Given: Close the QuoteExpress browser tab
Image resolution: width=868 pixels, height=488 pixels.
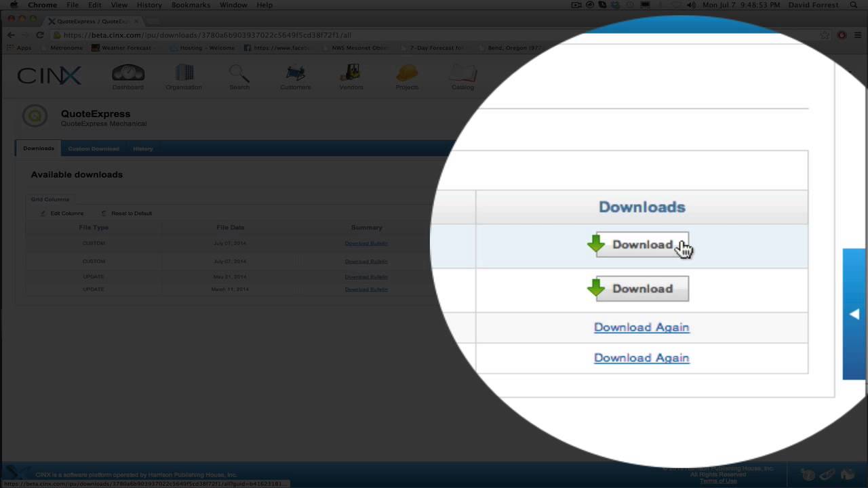Looking at the screenshot, I should click(x=135, y=21).
